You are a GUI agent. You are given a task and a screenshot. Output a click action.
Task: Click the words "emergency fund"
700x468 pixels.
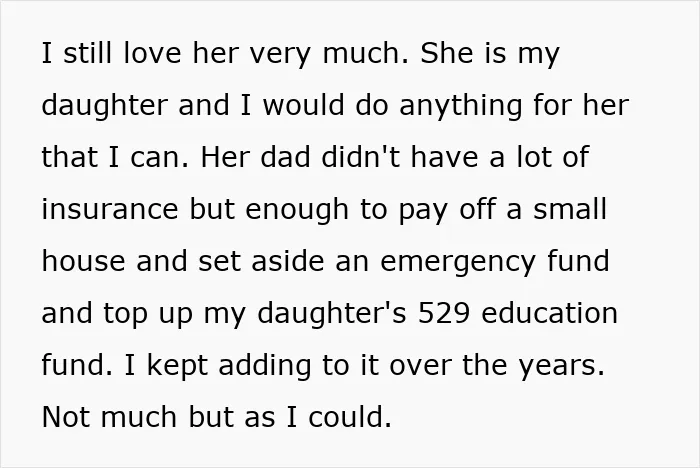tap(495, 262)
